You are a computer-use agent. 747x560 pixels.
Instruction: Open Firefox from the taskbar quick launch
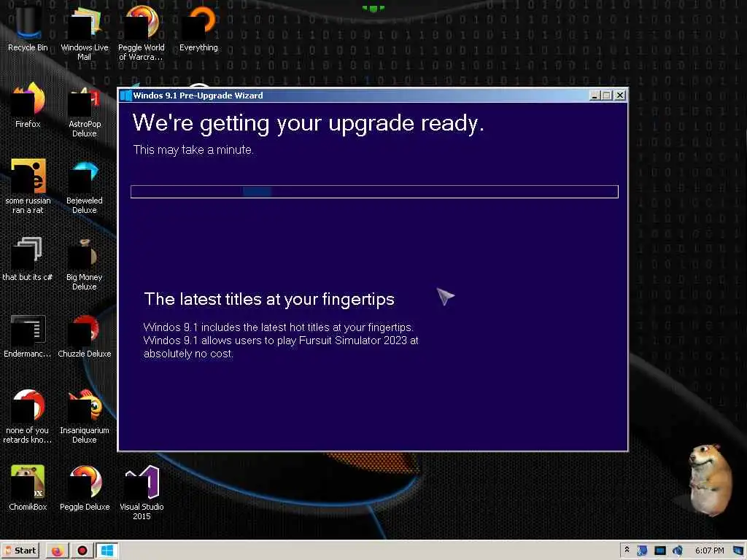pos(57,551)
